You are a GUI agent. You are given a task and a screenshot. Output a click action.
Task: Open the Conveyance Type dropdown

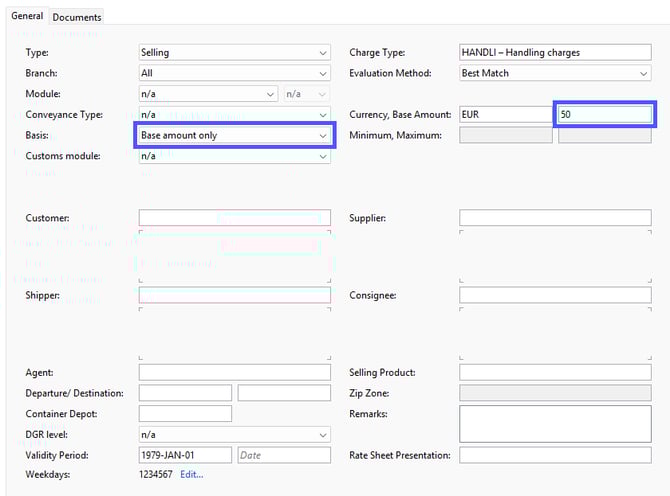coord(234,115)
